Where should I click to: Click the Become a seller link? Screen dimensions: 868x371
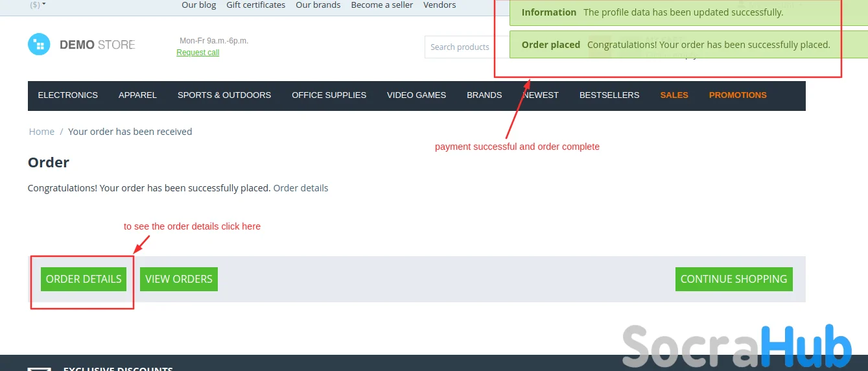pos(382,5)
